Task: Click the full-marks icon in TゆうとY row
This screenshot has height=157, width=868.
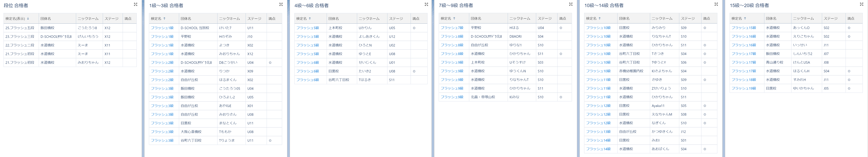Action: tap(705, 62)
